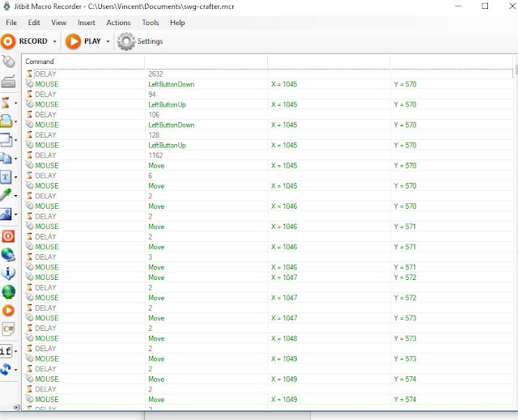
Task: Open dropdown next to eyedropper icon
Action: [15, 196]
